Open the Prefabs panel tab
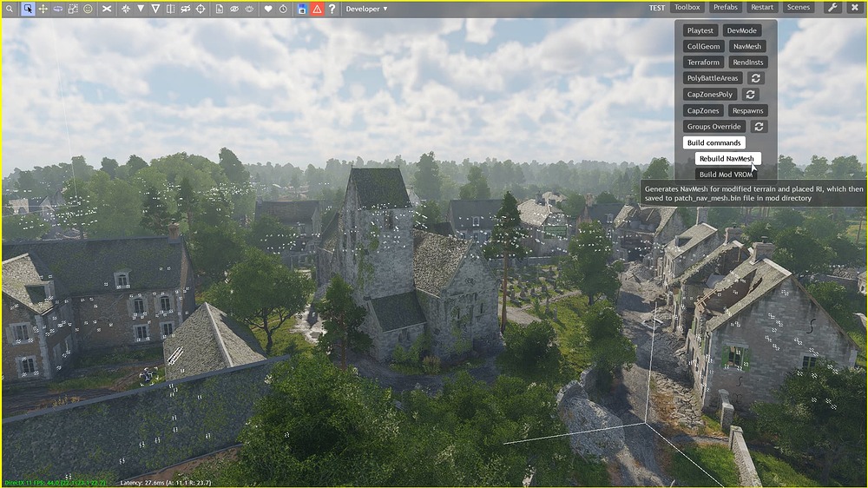Image resolution: width=868 pixels, height=488 pixels. tap(725, 8)
